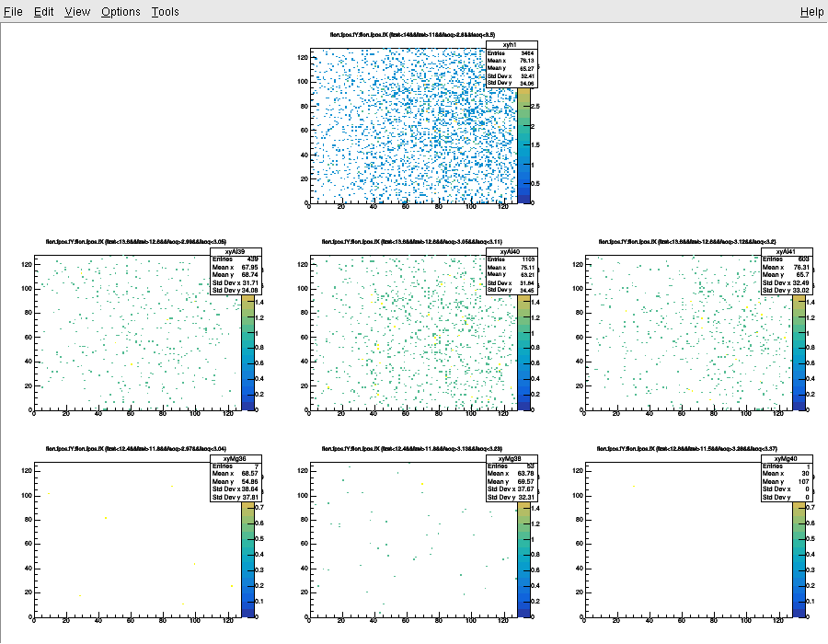Click the color palette of the xyAl41 plot

pos(799,352)
